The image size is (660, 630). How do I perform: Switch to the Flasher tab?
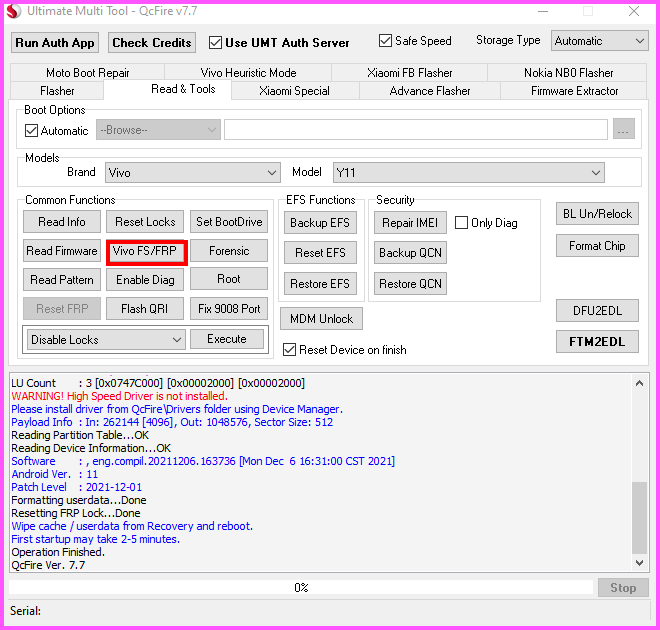(x=57, y=91)
